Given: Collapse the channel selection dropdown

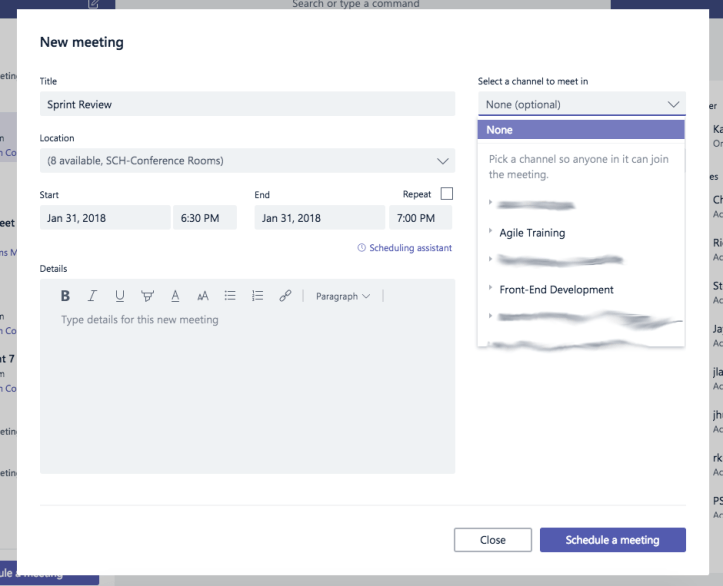Looking at the screenshot, I should 672,104.
